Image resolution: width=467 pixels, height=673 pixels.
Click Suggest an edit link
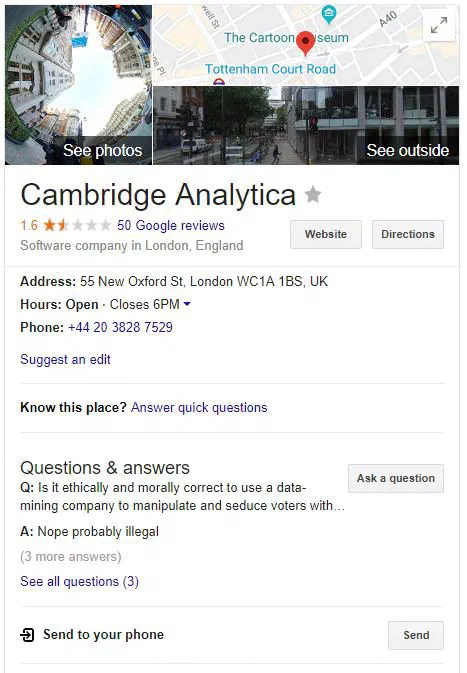click(x=65, y=359)
